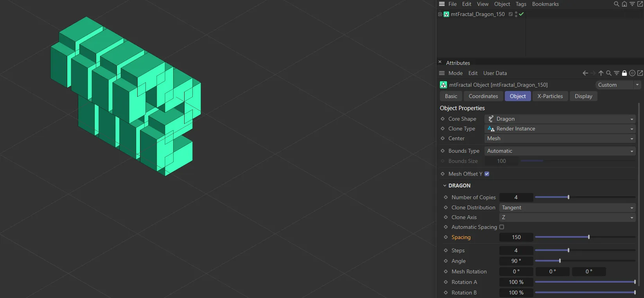The width and height of the screenshot is (644, 298).
Task: Uncheck the Mesh Offset Y checkbox
Action: click(x=487, y=174)
